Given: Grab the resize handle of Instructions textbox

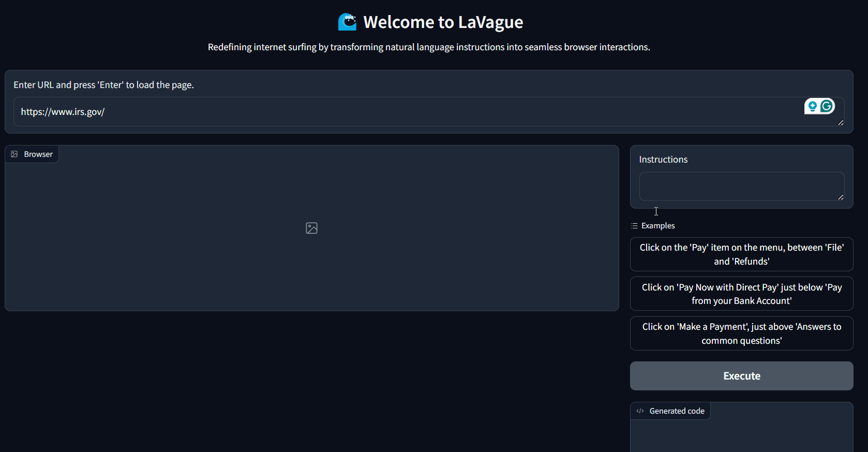Looking at the screenshot, I should pos(841,197).
